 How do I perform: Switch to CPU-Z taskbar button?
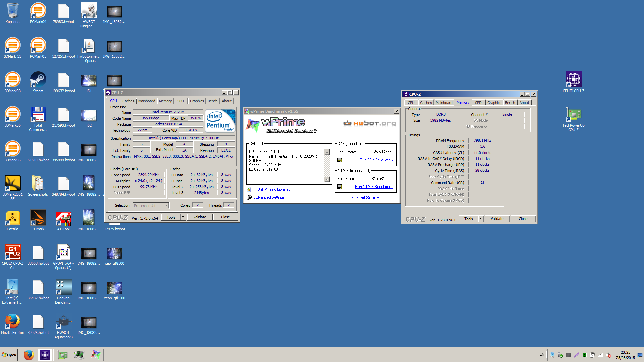[x=45, y=355]
